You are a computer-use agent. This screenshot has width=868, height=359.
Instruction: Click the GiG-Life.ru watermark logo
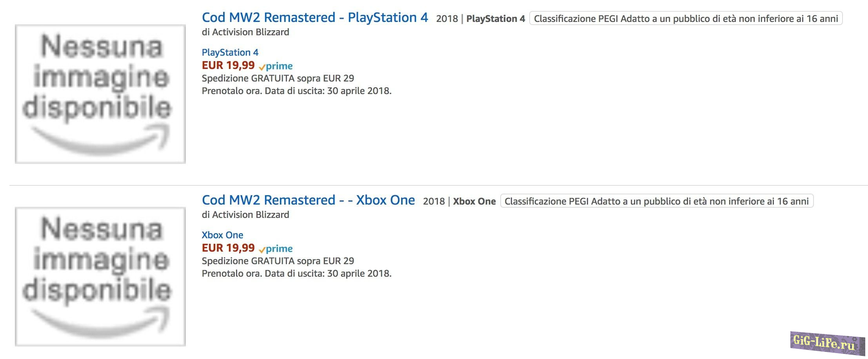827,343
